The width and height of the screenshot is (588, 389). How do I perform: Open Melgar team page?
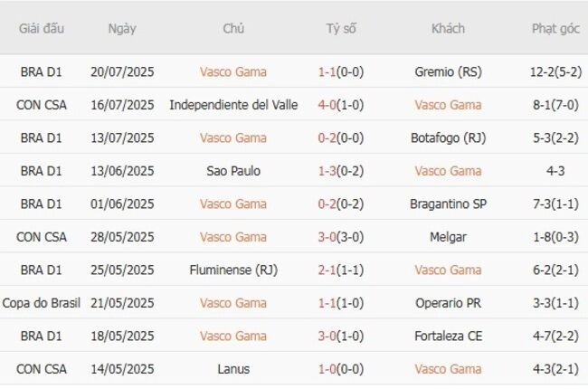448,237
